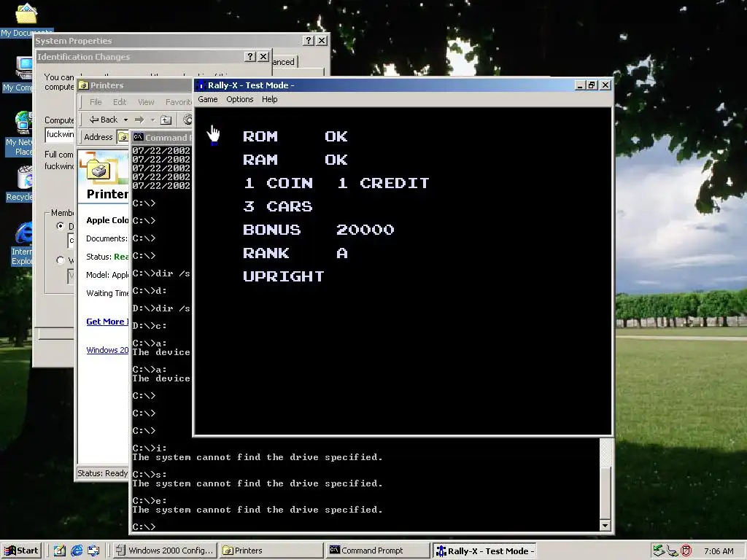Click the '3 CARS' text in Rally-X
The height and width of the screenshot is (560, 747).
coord(278,206)
